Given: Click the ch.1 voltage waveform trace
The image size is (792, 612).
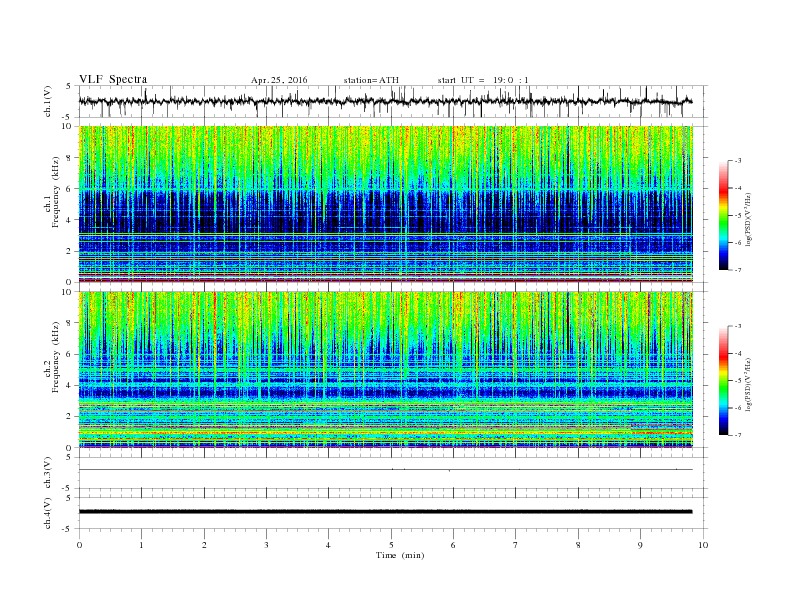Looking at the screenshot, I should click(385, 101).
